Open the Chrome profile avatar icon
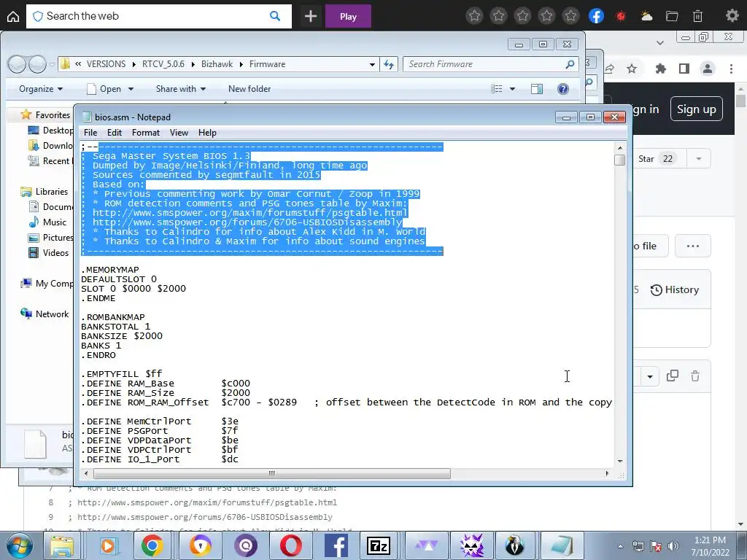This screenshot has height=560, width=747. (708, 69)
